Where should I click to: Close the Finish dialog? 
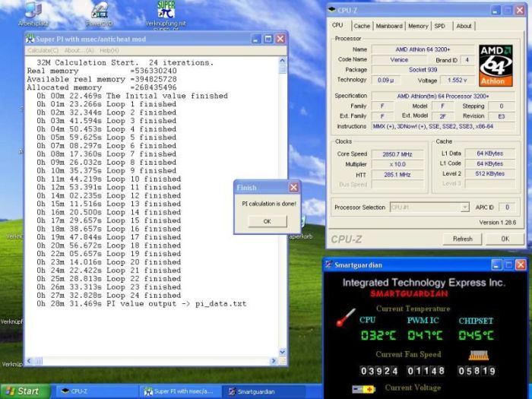294,187
